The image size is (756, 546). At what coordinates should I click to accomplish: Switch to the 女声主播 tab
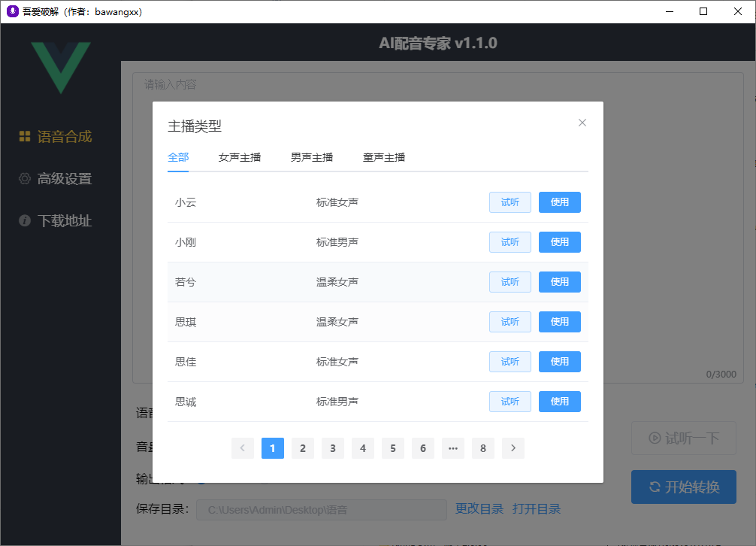click(240, 157)
